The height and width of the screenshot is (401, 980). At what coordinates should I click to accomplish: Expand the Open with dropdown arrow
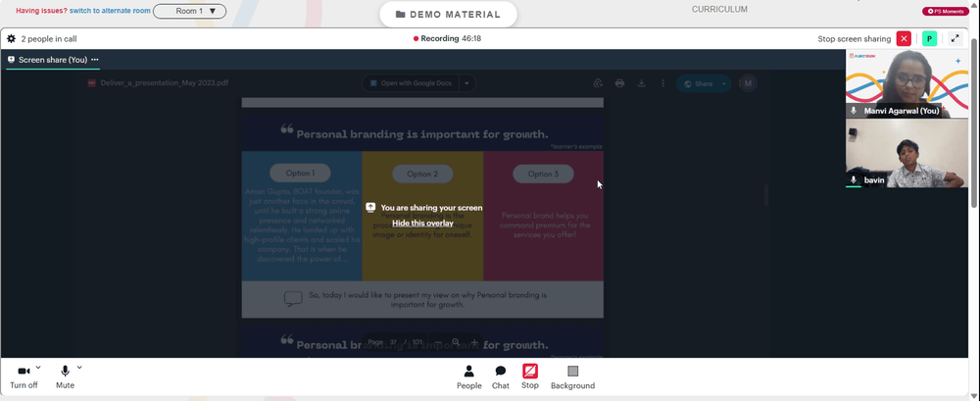(466, 83)
